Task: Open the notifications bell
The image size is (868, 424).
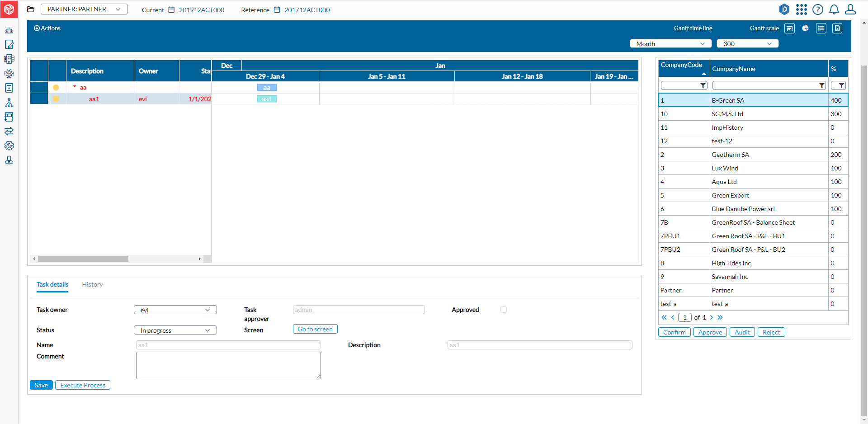Action: coord(834,9)
